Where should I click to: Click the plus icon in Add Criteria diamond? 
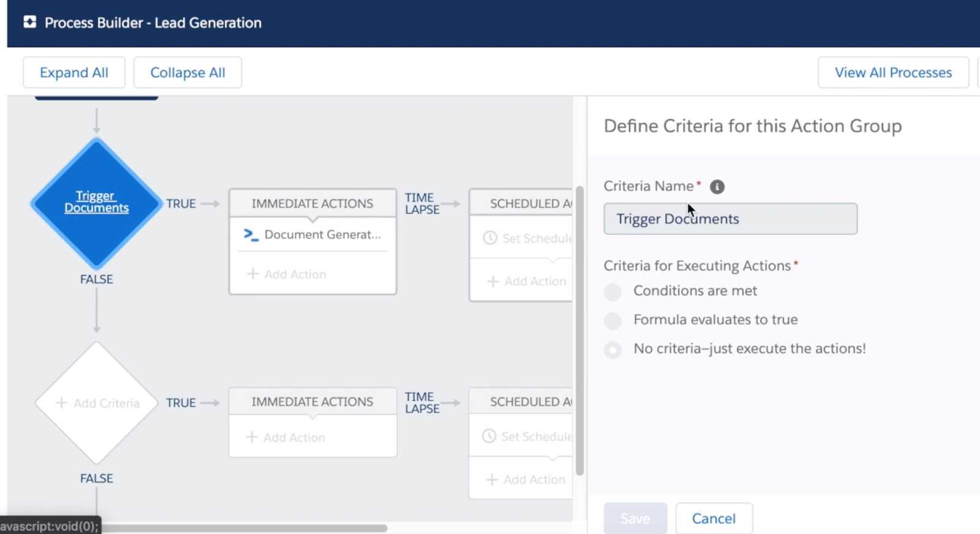point(61,403)
